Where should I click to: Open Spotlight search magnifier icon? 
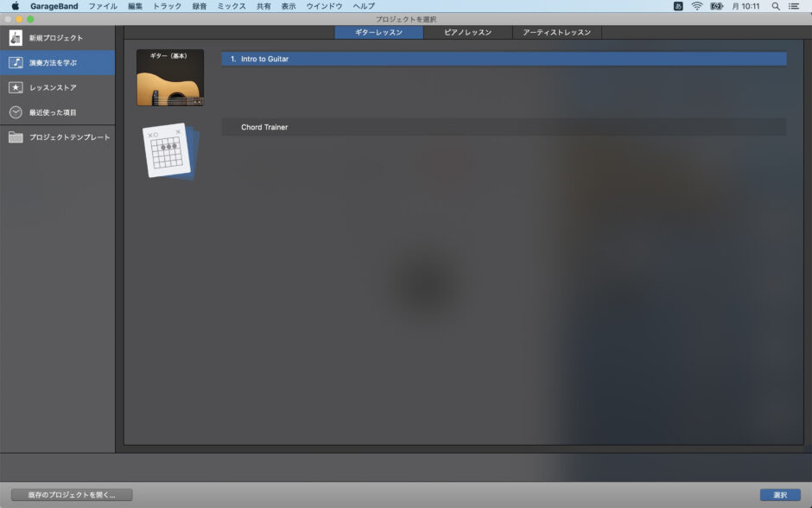pos(775,6)
